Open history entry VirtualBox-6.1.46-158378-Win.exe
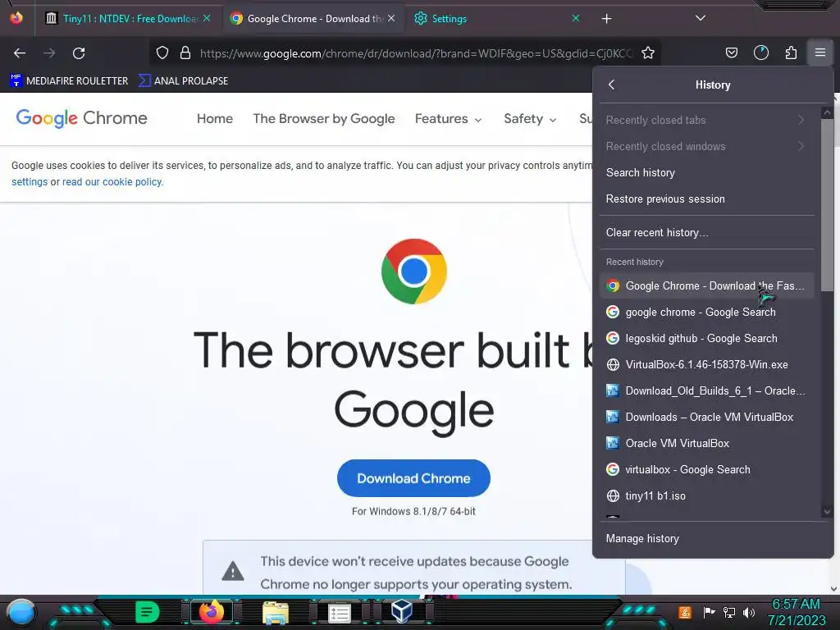 [x=706, y=364]
